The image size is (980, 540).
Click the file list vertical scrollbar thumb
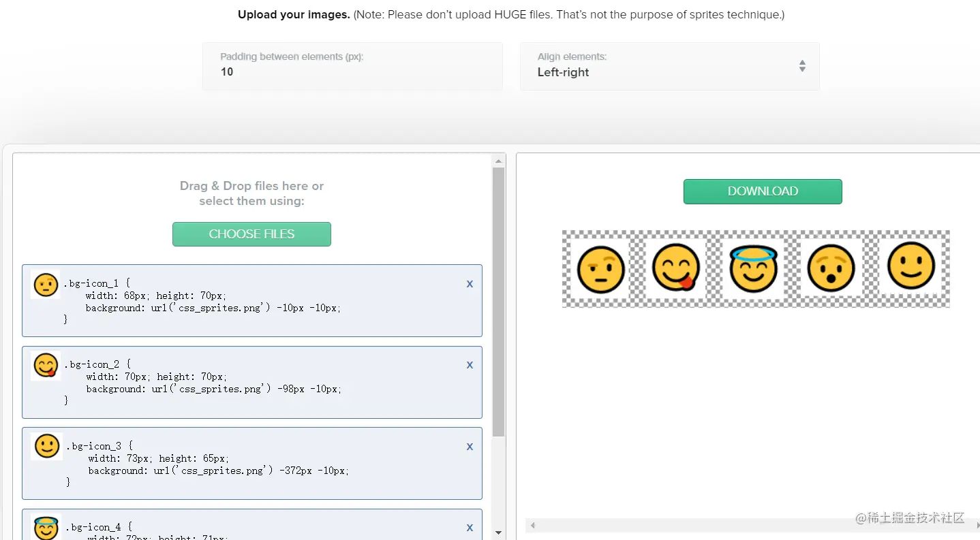pyautogui.click(x=498, y=302)
